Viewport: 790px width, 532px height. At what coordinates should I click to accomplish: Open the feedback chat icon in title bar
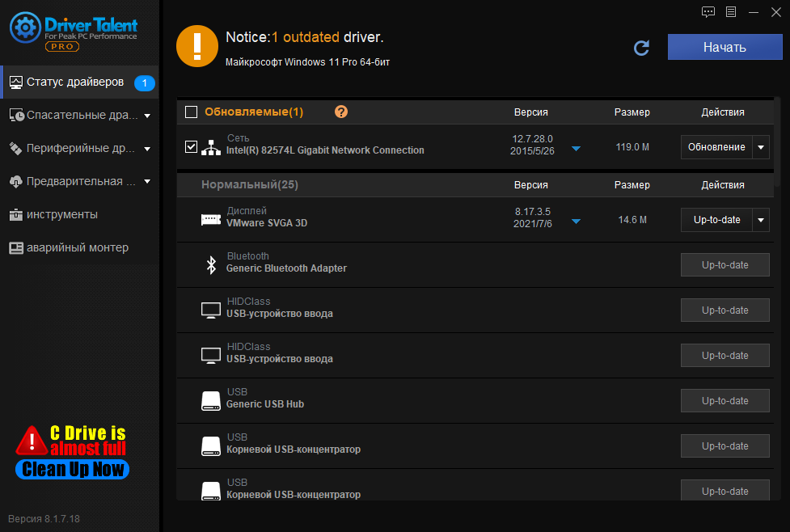tap(708, 11)
